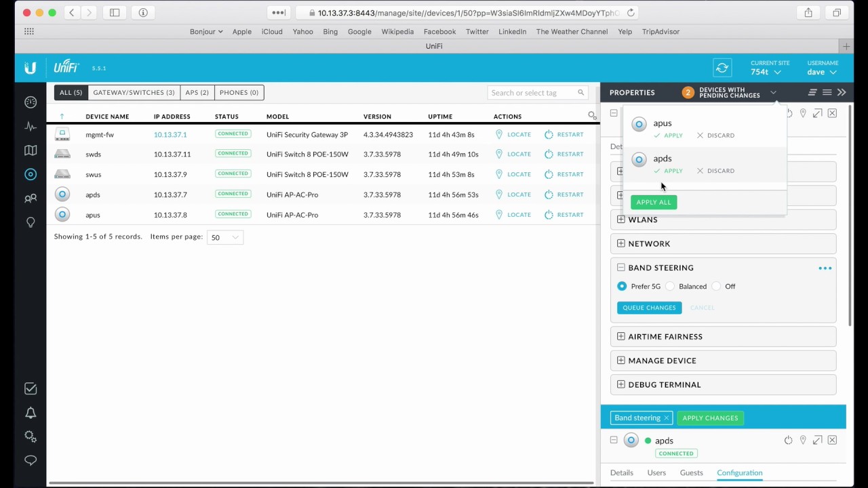Expand the DEBUG TERMINAL section

pyautogui.click(x=620, y=384)
